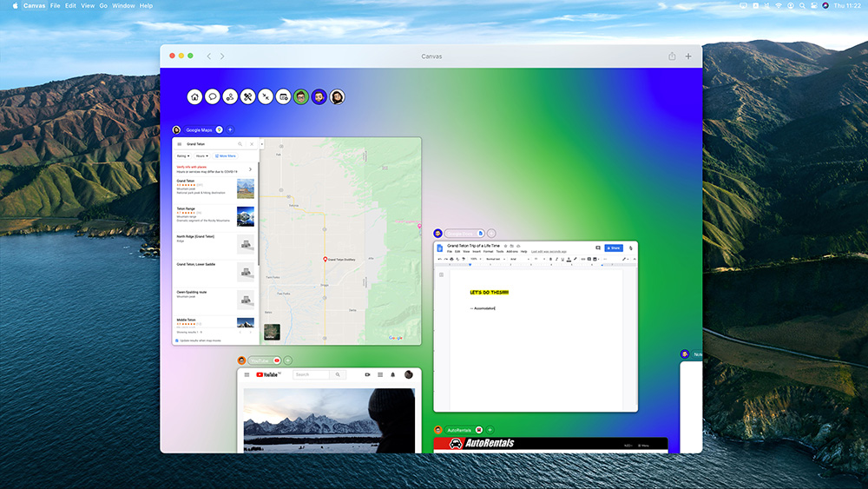Open the comments icon in Google Docs

pos(598,248)
